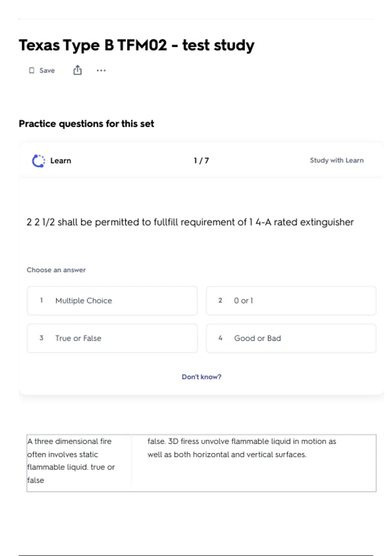The width and height of the screenshot is (392, 556).
Task: Choose answer 'Good or Bad'
Action: coord(291,338)
